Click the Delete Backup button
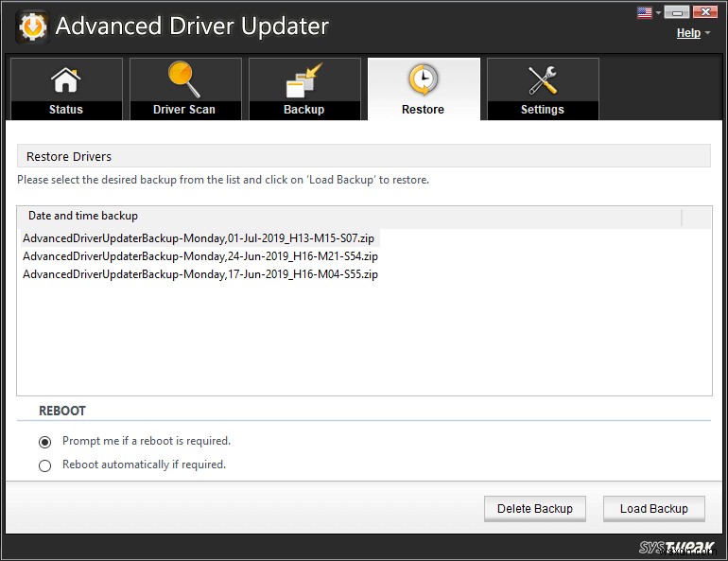 [535, 509]
